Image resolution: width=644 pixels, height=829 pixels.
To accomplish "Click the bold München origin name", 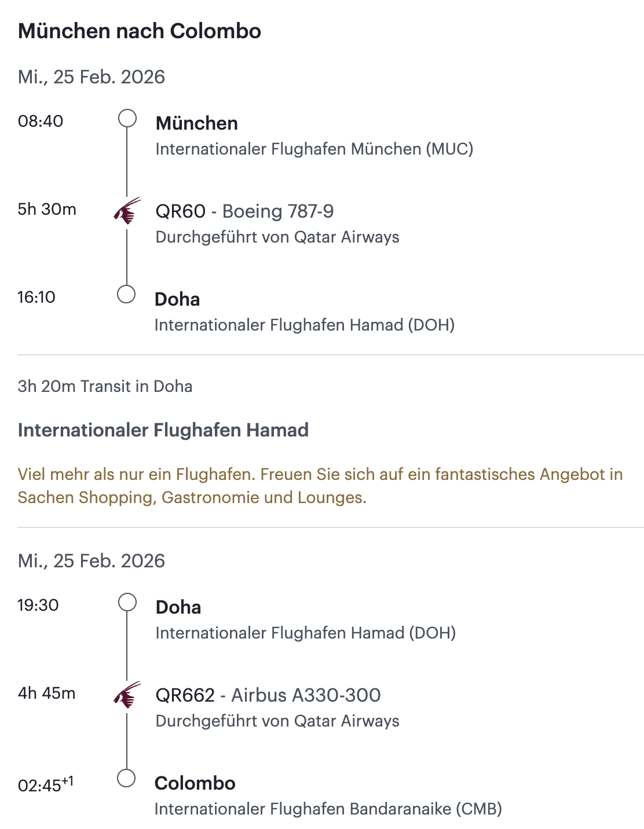I will point(197,123).
